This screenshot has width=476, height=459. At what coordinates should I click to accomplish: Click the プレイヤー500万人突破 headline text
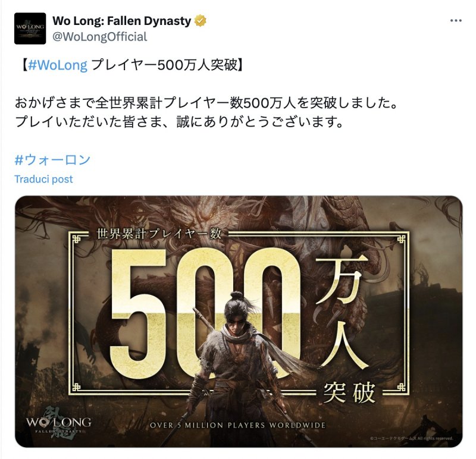164,65
